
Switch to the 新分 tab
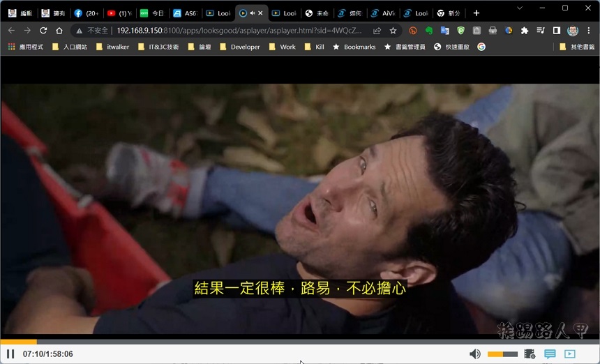(x=449, y=13)
